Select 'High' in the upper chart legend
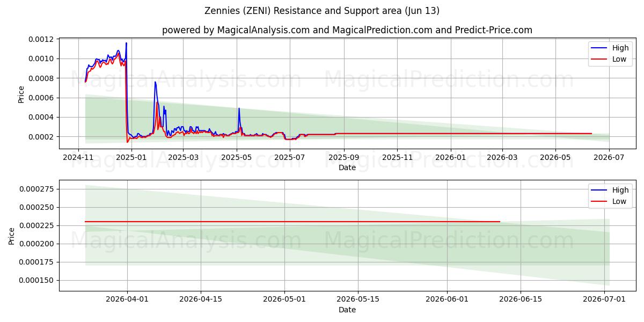The image size is (644, 322). click(620, 48)
